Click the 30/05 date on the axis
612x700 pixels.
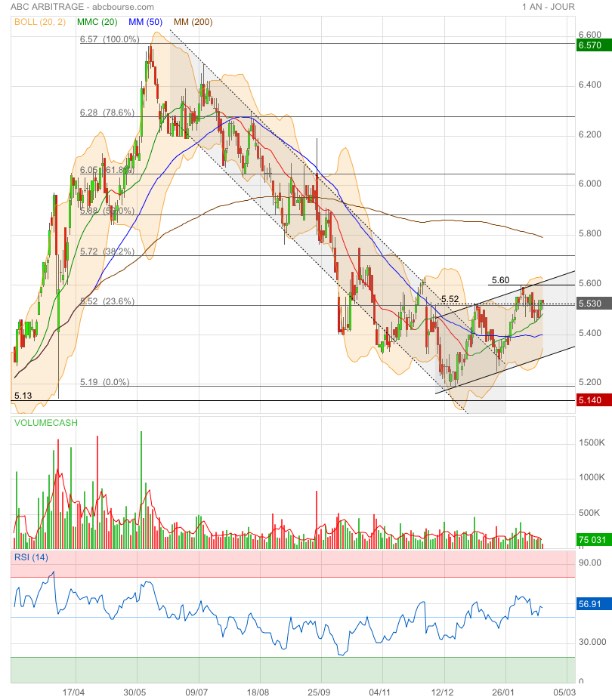(135, 692)
